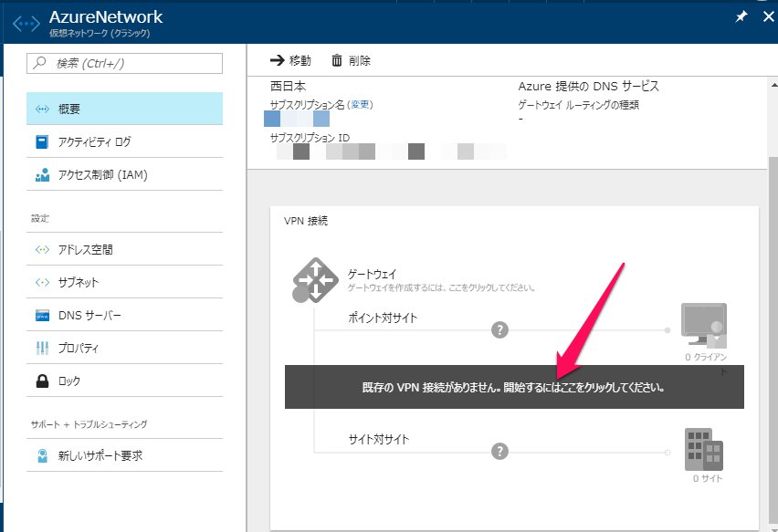Click the VPN gateway icon

(x=313, y=278)
